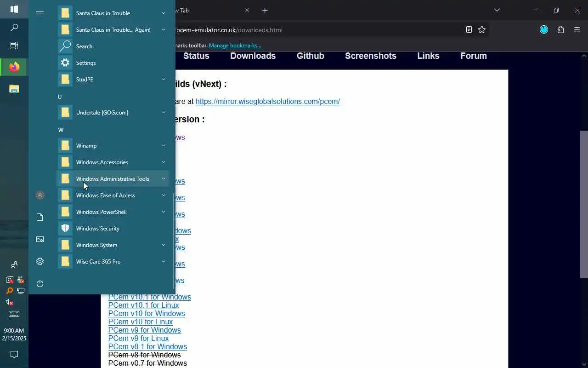Open the Github nav item

click(x=311, y=56)
